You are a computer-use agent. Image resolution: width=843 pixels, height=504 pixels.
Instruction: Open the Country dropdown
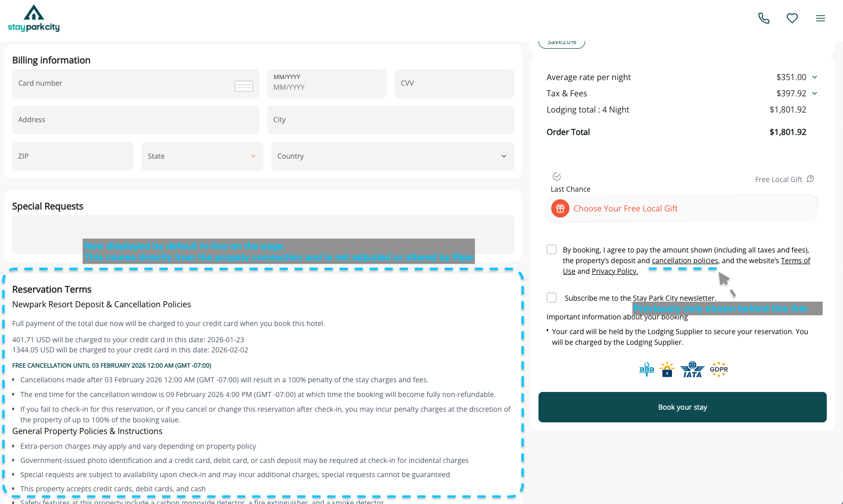click(393, 156)
